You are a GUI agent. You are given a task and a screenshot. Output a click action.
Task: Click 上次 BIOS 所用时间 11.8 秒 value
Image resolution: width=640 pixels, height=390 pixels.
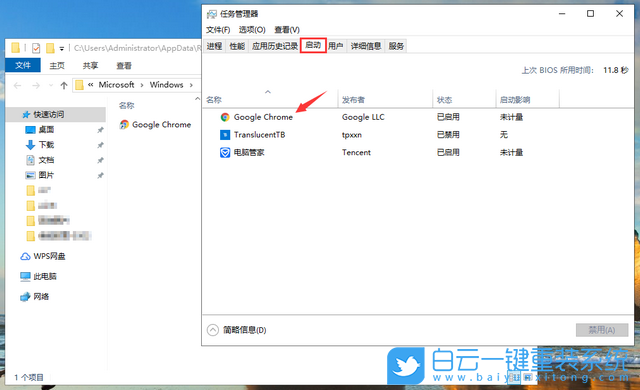[x=616, y=70]
